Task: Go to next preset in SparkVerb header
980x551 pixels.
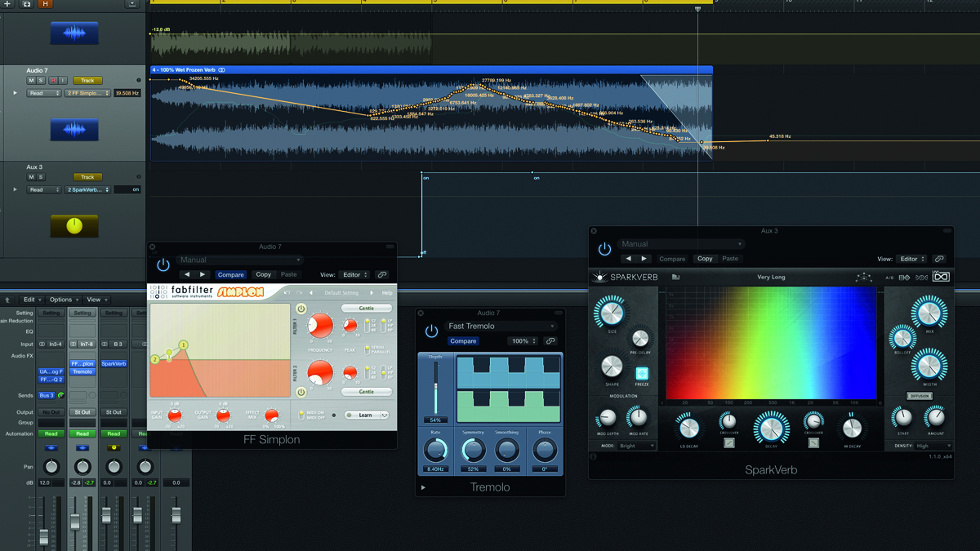Action: 644,259
